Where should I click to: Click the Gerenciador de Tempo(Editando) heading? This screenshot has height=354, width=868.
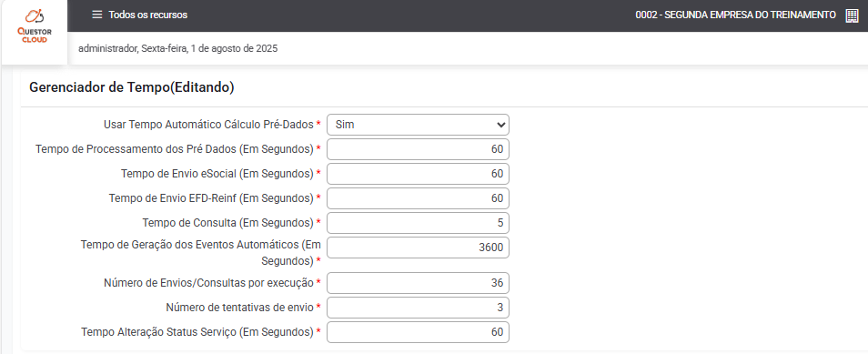132,87
